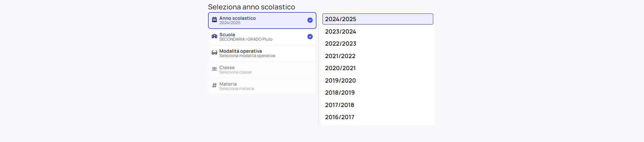
Task: Select 2020/2021 from the year list
Action: point(378,68)
